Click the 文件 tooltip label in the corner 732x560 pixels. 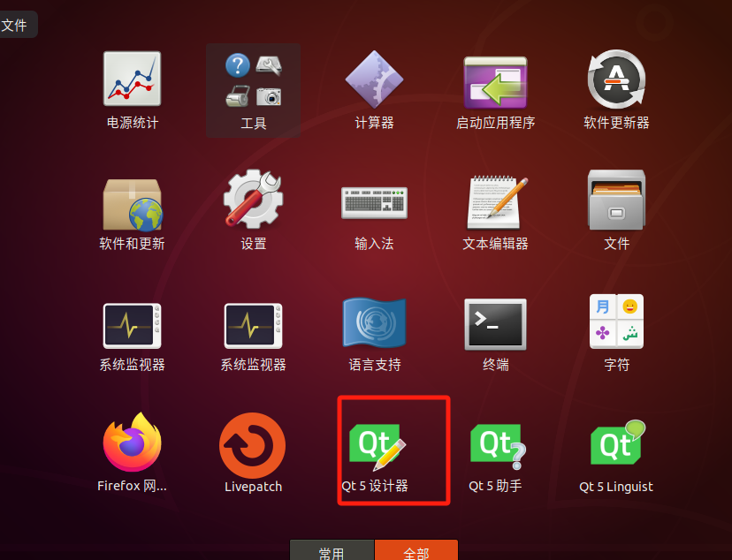[14, 26]
